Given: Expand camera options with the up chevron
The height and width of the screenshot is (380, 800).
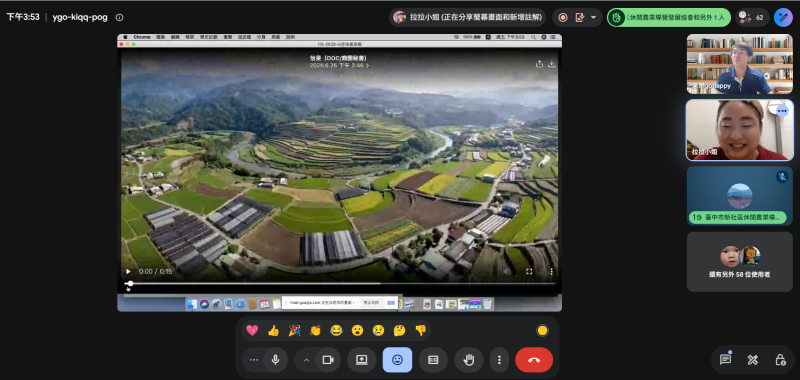Looking at the screenshot, I should 306,360.
